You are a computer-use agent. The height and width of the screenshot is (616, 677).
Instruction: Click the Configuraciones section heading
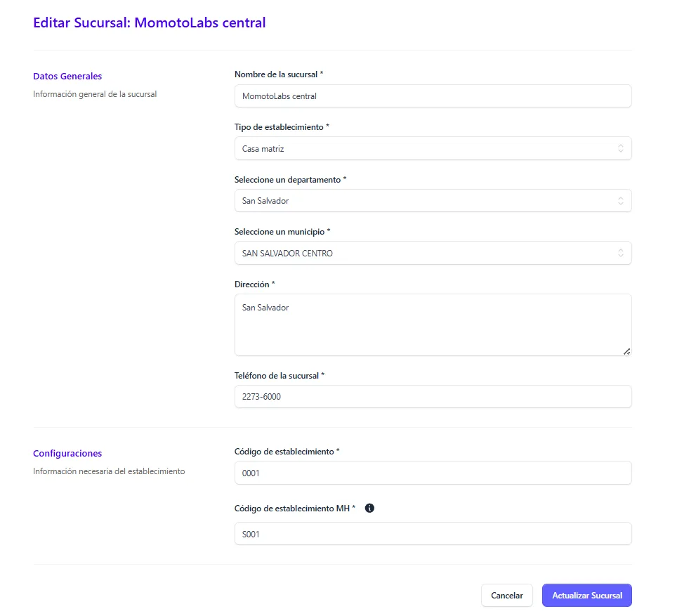coord(67,454)
